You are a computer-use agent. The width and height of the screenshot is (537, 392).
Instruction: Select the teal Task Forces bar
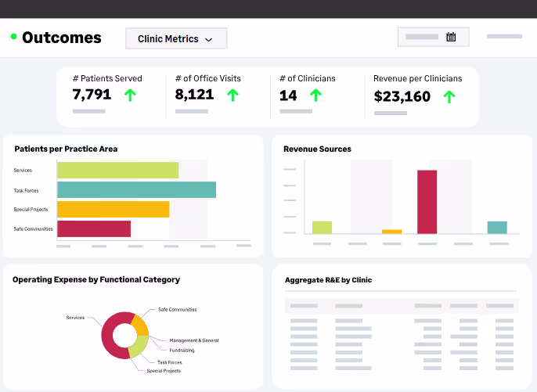(137, 189)
